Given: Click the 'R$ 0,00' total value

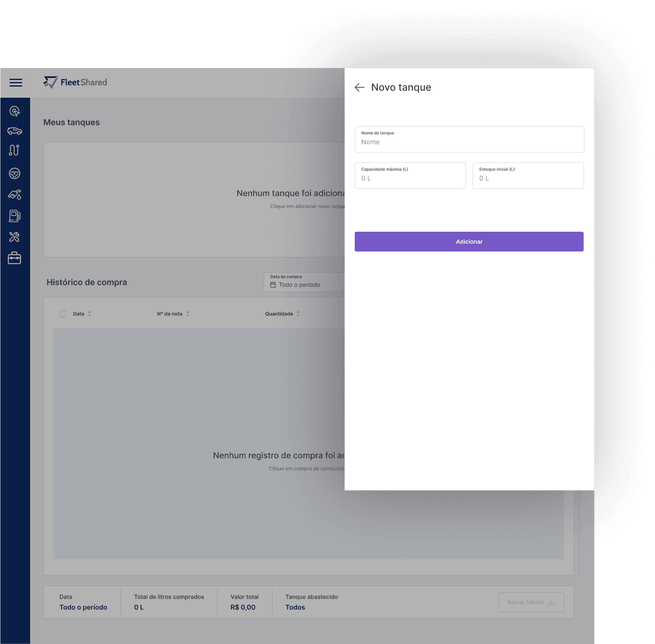Looking at the screenshot, I should (243, 607).
